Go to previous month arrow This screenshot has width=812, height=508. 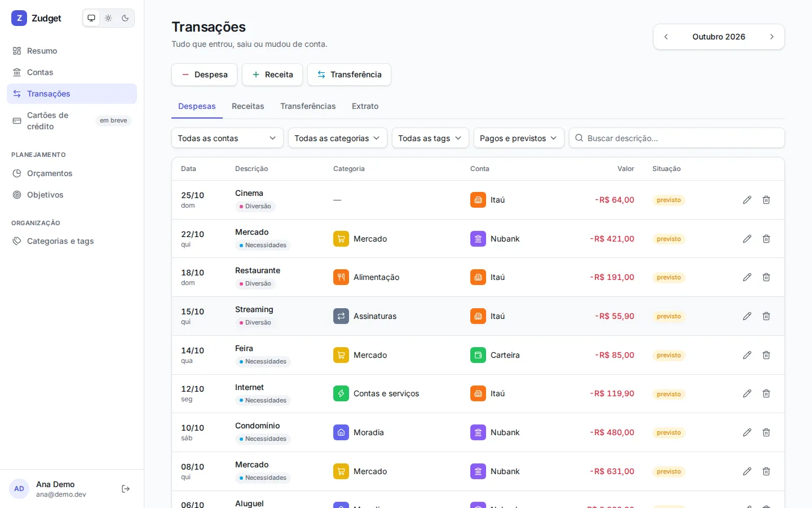pyautogui.click(x=666, y=37)
